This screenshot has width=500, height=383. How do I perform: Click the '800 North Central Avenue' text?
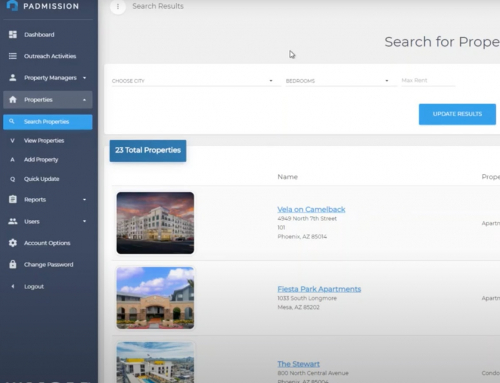click(313, 373)
